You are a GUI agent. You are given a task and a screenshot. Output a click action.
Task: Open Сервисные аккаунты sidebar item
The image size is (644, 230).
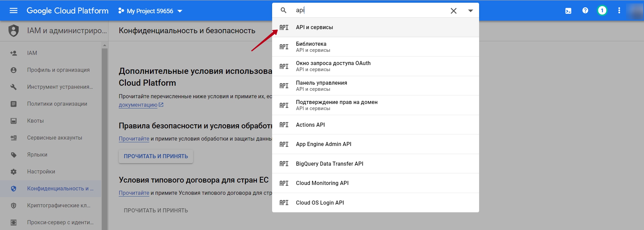pos(51,138)
